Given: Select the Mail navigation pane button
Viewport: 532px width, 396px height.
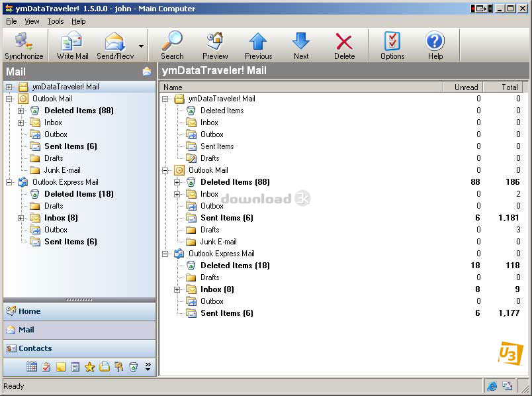Looking at the screenshot, I should (79, 329).
